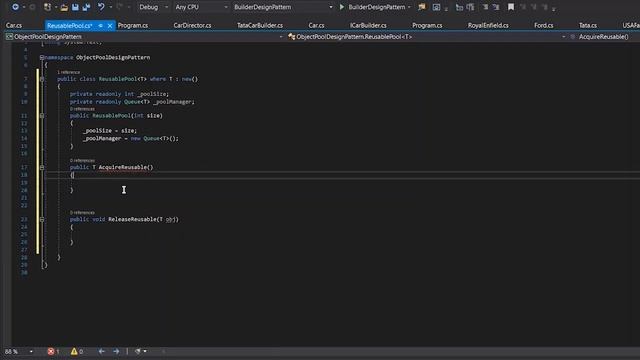Click the Increase indent toolbar icon
640x360 pixels.
pos(496,7)
